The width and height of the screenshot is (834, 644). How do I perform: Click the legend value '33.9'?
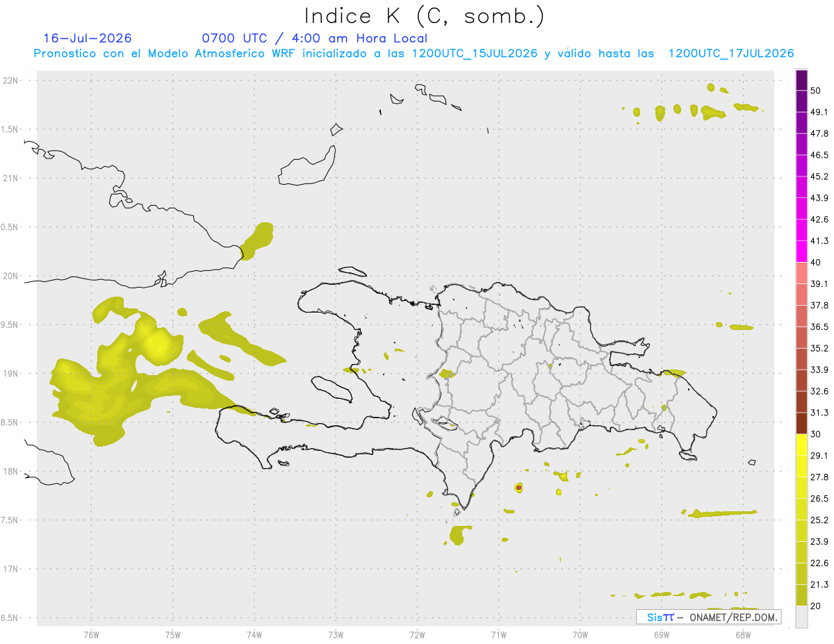[819, 370]
